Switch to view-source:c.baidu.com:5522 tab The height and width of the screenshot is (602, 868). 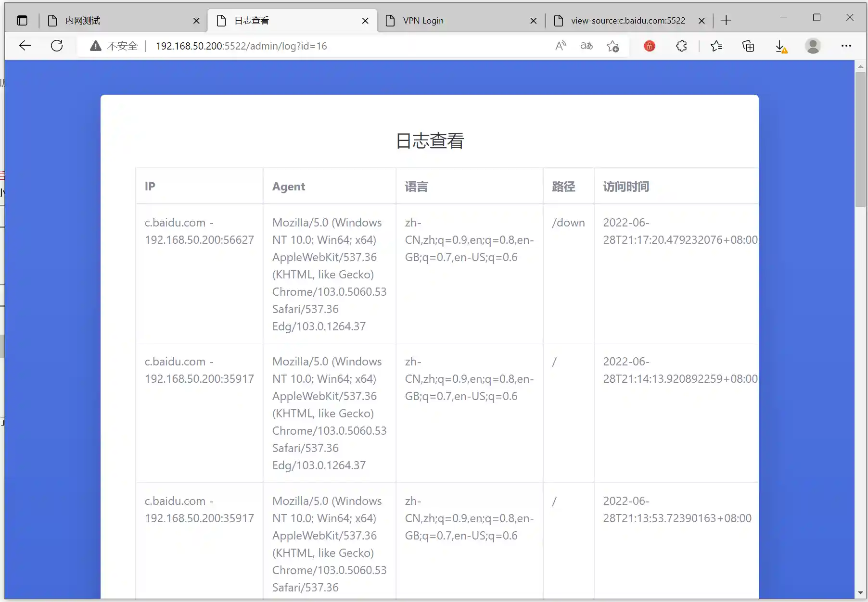(625, 21)
